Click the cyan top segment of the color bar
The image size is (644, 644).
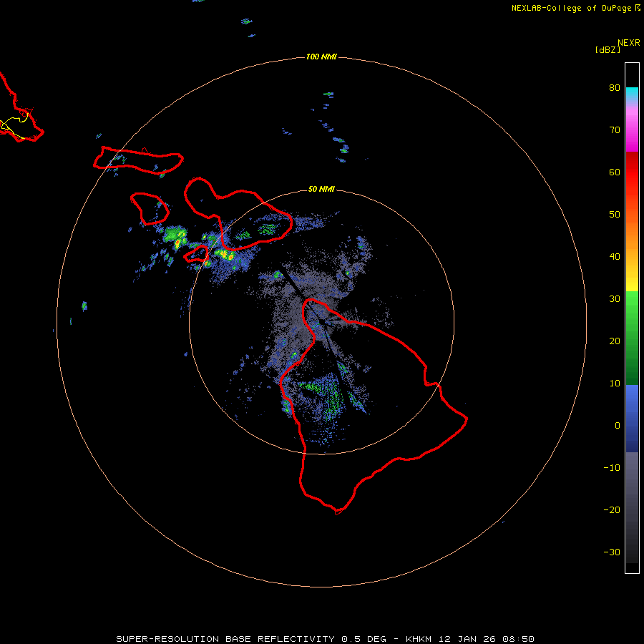[x=632, y=94]
